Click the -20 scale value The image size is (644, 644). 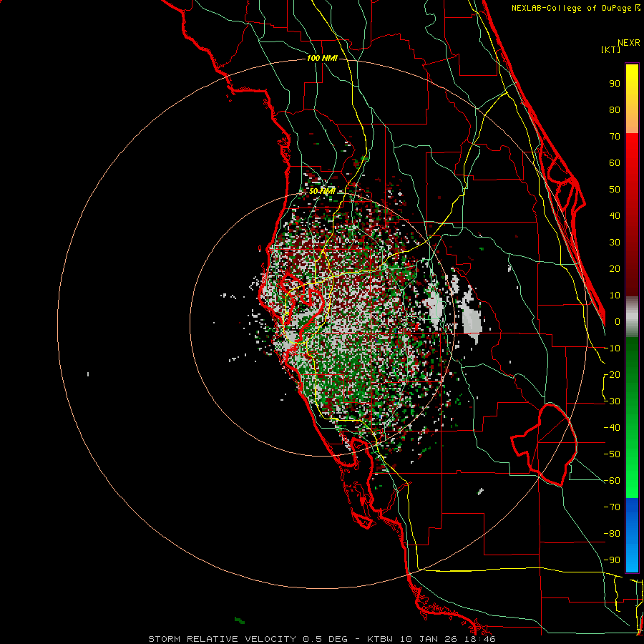click(x=612, y=375)
